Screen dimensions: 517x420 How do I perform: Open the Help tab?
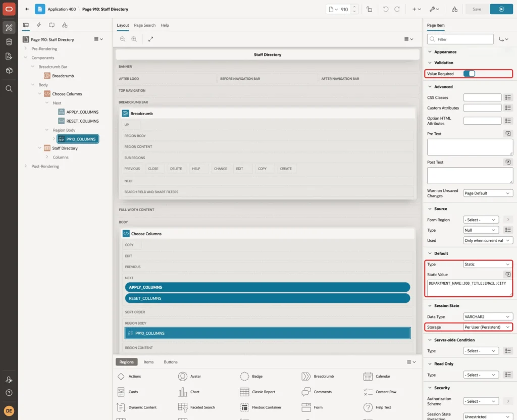click(165, 25)
